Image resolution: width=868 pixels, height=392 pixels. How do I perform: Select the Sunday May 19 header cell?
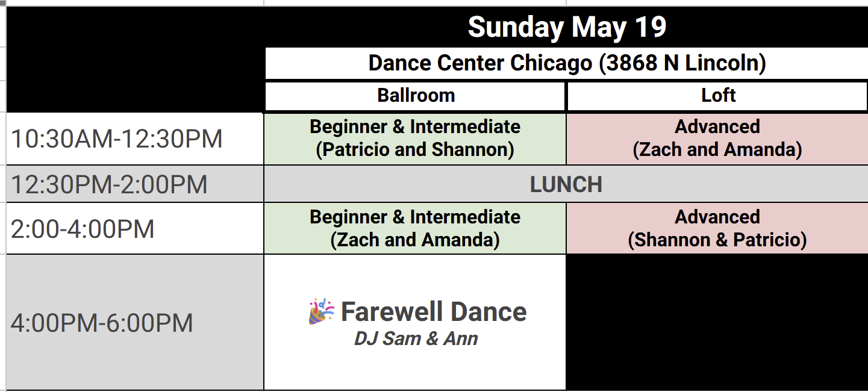tap(566, 27)
